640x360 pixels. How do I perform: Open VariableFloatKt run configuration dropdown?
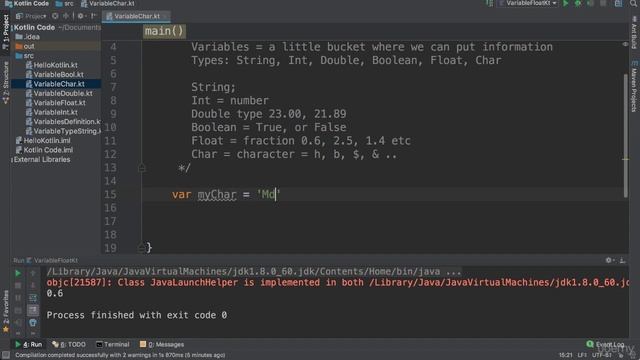tap(528, 3)
